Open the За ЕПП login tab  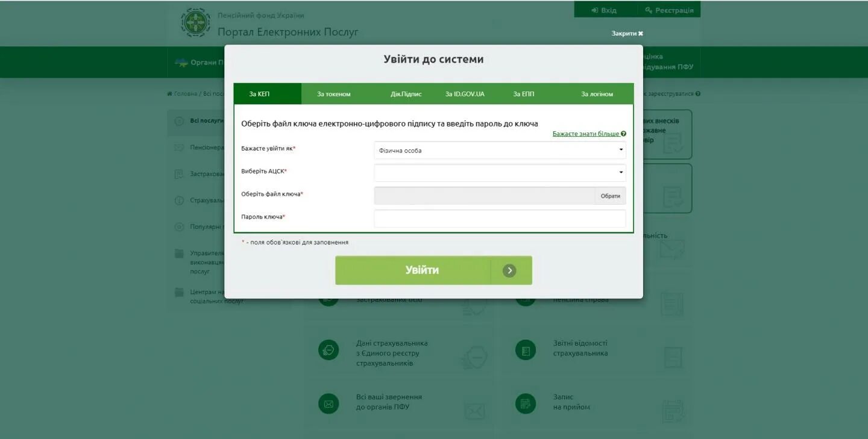click(x=524, y=94)
